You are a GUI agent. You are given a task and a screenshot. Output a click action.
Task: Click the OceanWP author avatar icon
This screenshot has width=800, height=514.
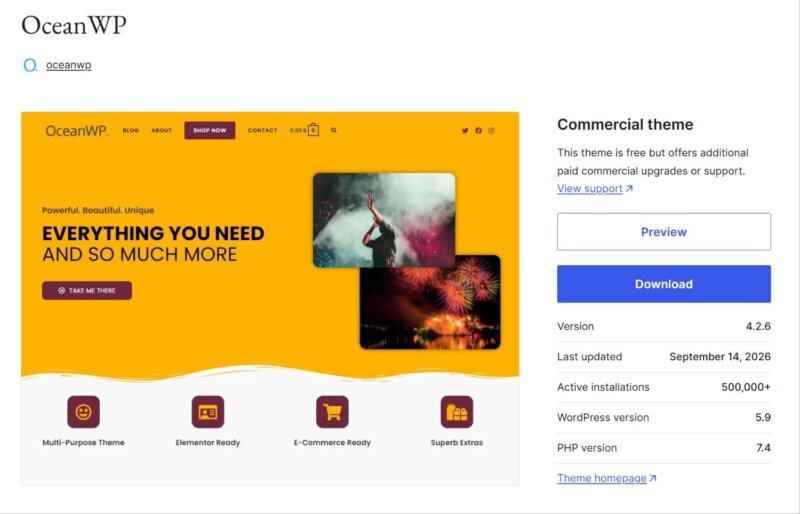point(30,65)
